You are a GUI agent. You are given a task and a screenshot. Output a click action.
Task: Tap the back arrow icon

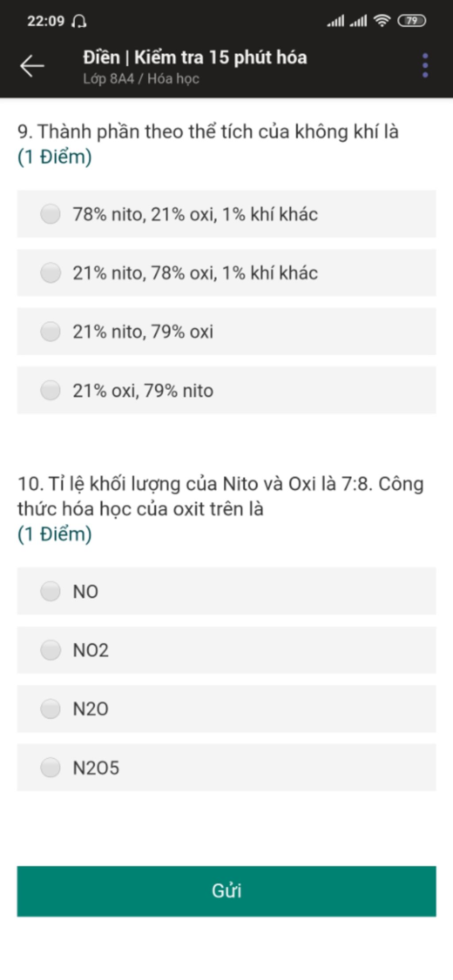32,66
